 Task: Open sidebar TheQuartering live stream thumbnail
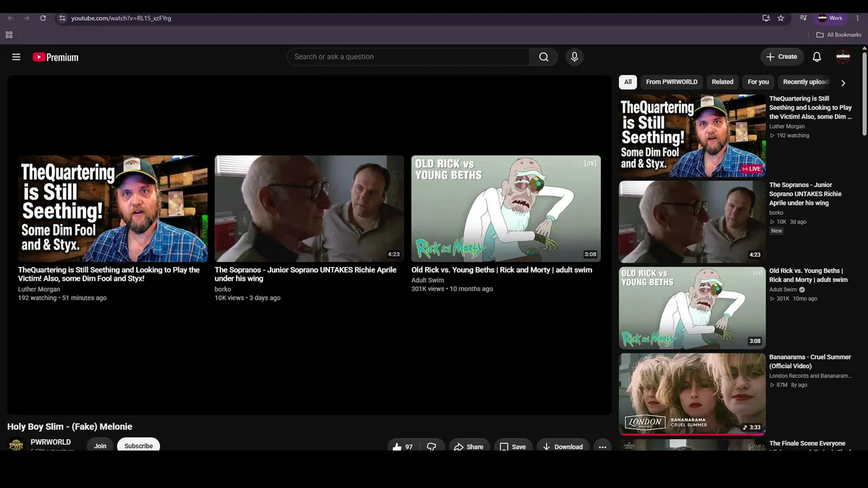coord(692,136)
